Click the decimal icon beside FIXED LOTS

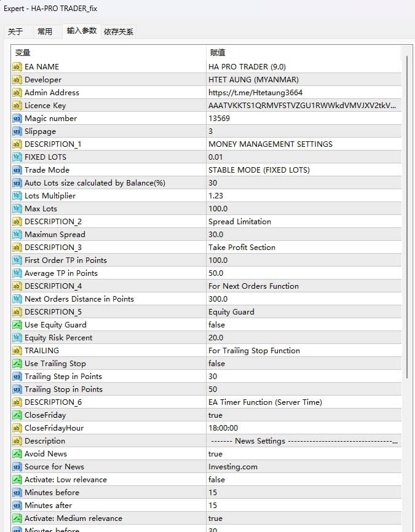coord(17,157)
